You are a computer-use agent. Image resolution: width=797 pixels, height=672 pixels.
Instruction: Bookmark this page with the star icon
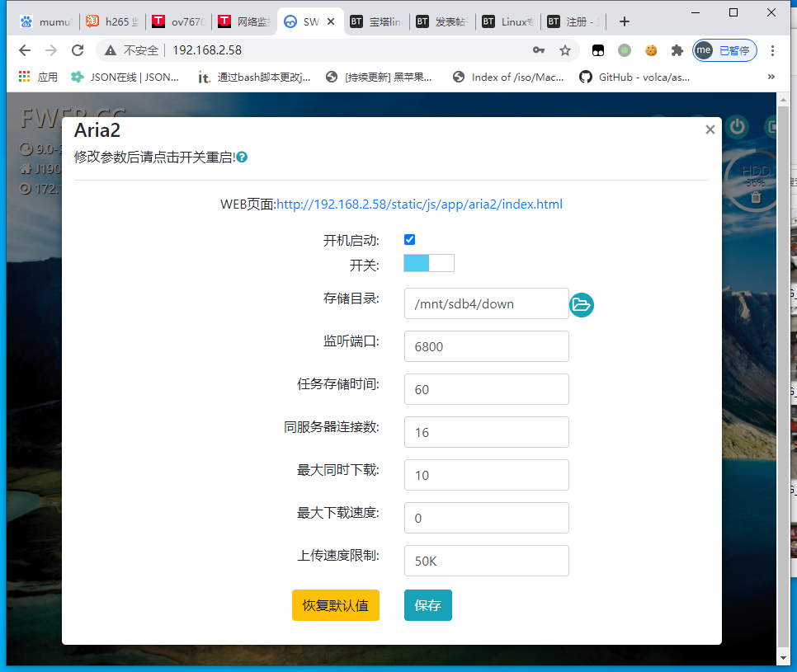565,50
